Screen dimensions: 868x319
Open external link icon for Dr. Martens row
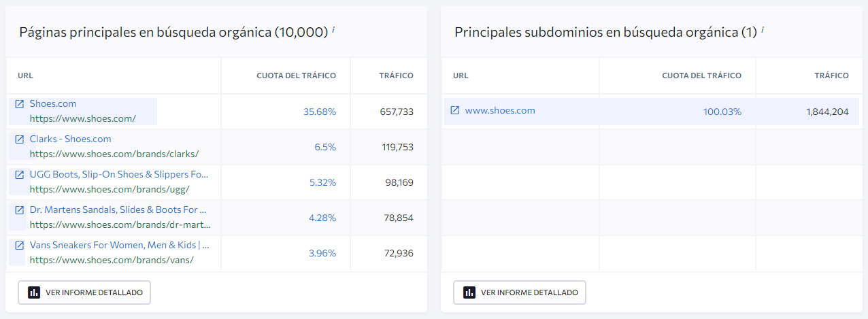click(x=19, y=210)
